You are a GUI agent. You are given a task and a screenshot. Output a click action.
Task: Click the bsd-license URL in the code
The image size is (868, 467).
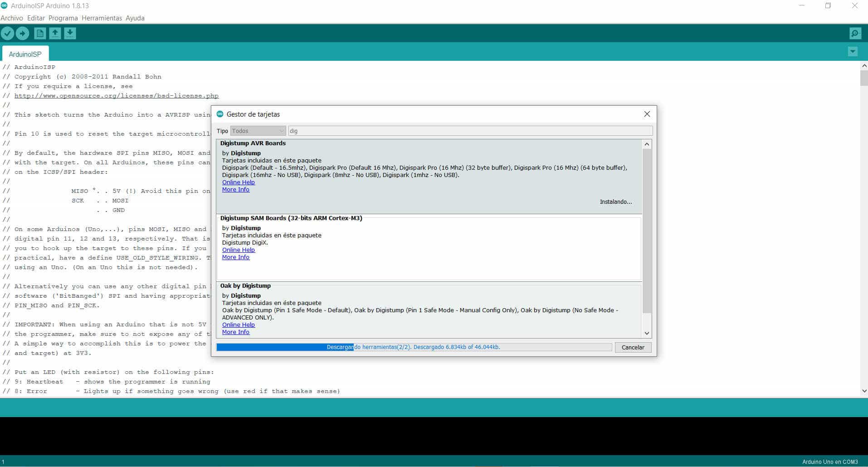click(x=117, y=96)
